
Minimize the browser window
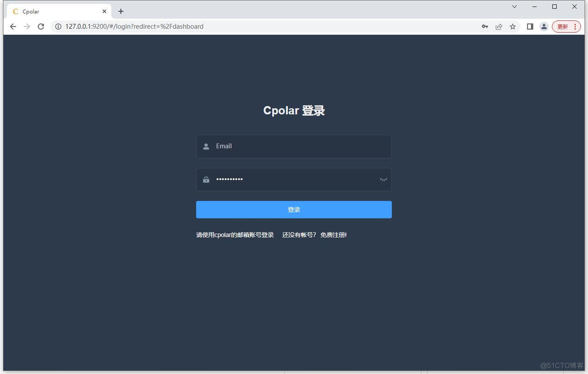(x=534, y=7)
